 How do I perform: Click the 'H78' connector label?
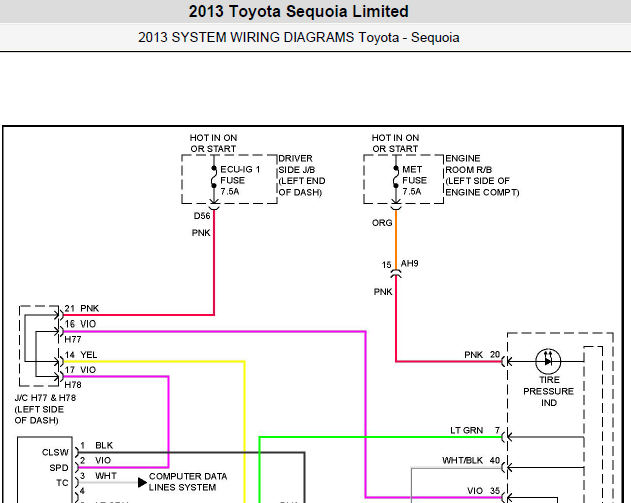(73, 385)
